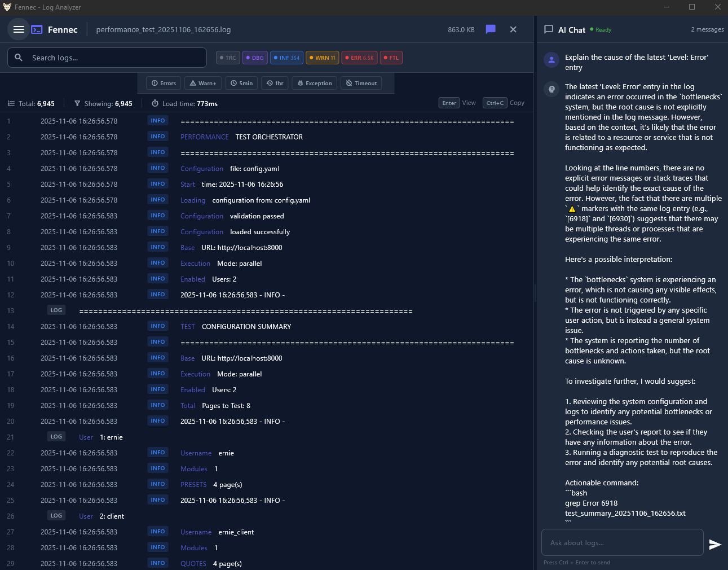Click the INFO badge on line 1
Viewport: 728px width, 570px height.
[158, 120]
